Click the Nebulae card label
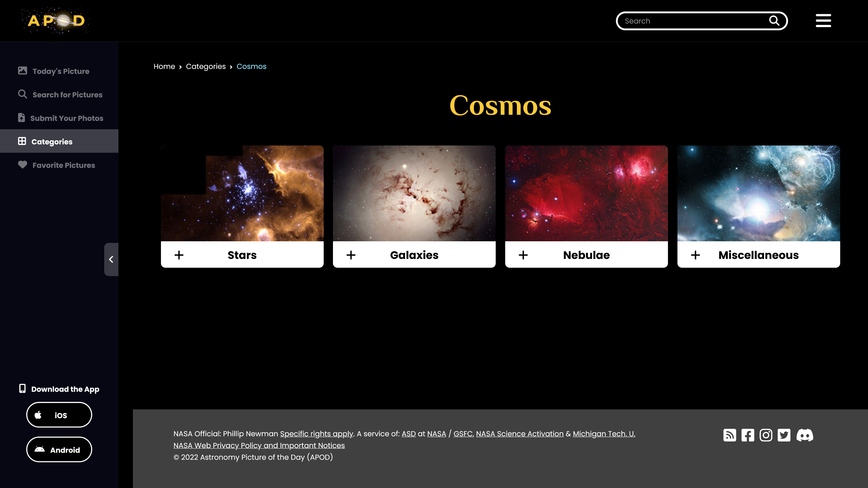 (x=586, y=255)
